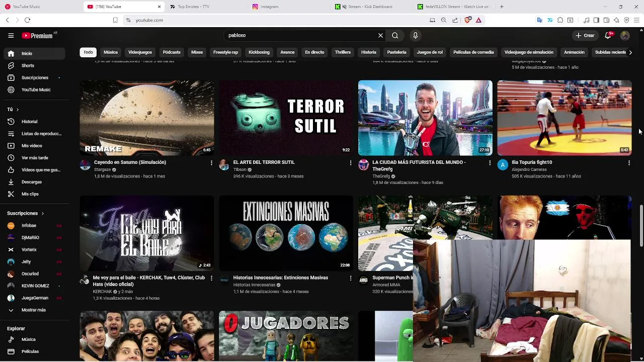
Task: Expand the Tú section chevron
Action: (17, 110)
